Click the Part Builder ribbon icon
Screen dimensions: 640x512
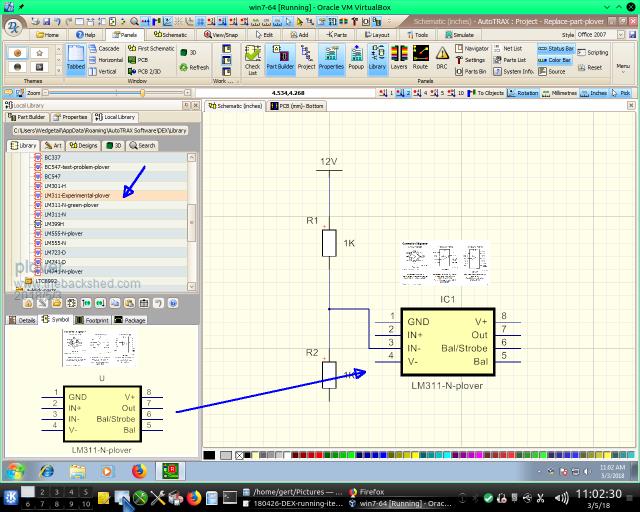(x=280, y=58)
